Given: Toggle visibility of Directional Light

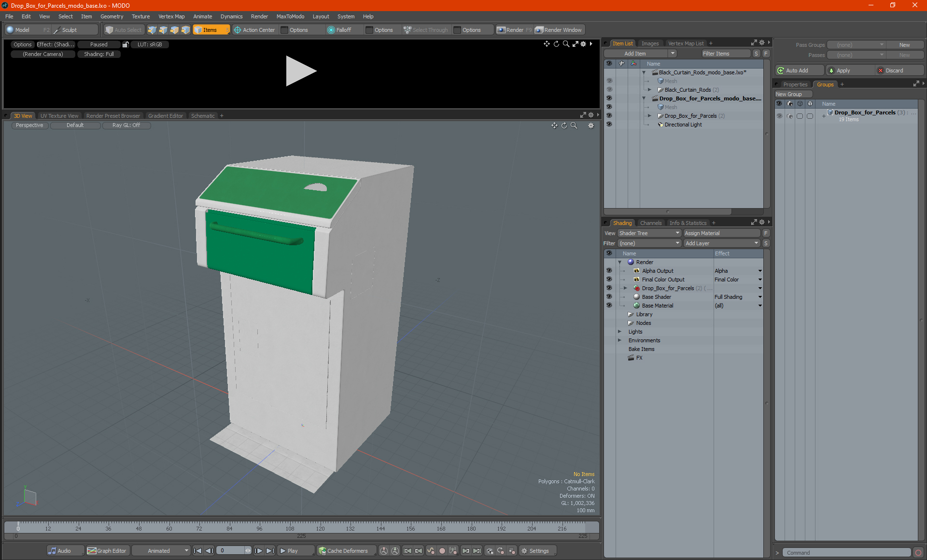Looking at the screenshot, I should coord(609,125).
